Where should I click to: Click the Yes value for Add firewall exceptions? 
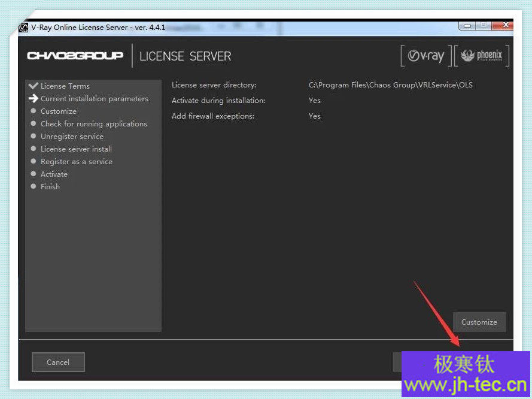(x=315, y=116)
